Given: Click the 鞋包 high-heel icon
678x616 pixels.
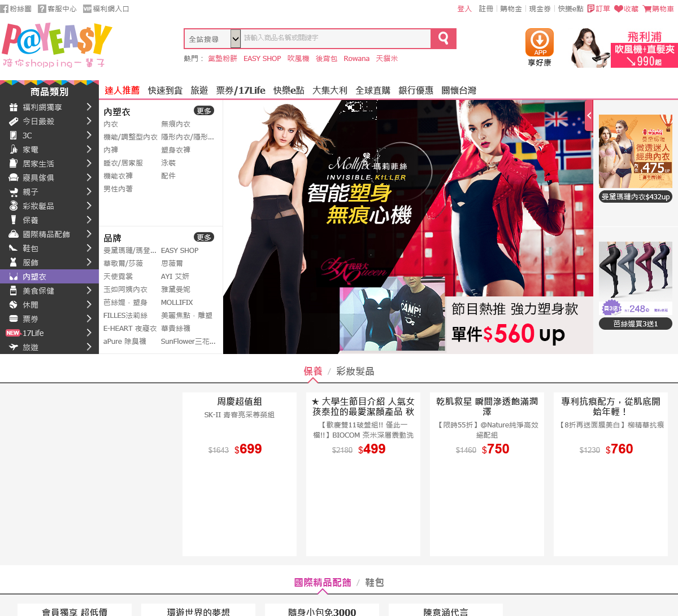Looking at the screenshot, I should coord(14,248).
